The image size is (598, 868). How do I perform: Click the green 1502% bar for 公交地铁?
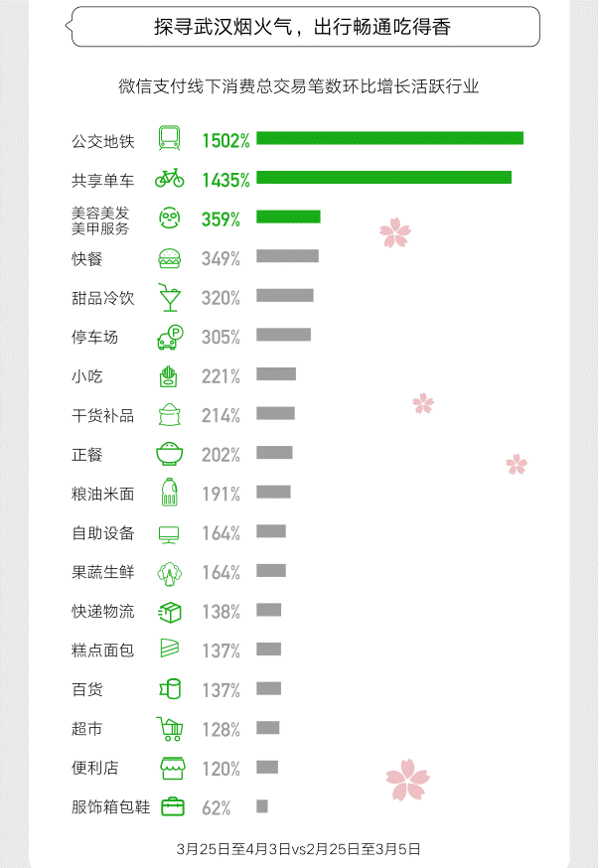coord(389,138)
